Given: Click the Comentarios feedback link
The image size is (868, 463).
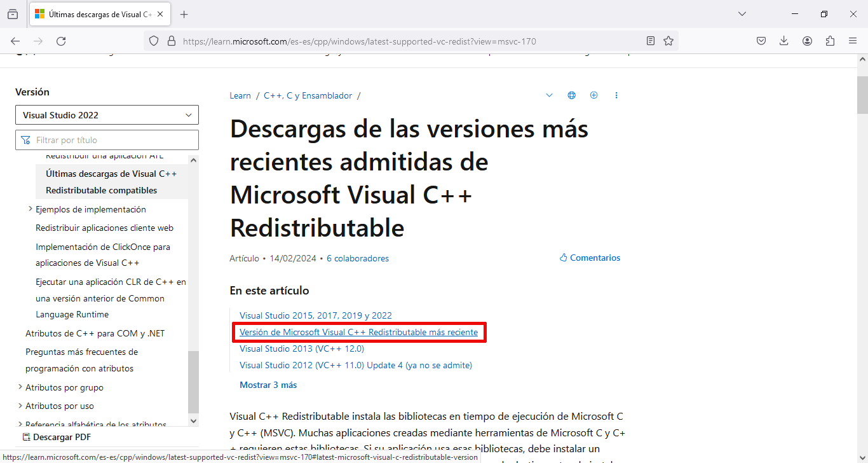Looking at the screenshot, I should tap(590, 258).
